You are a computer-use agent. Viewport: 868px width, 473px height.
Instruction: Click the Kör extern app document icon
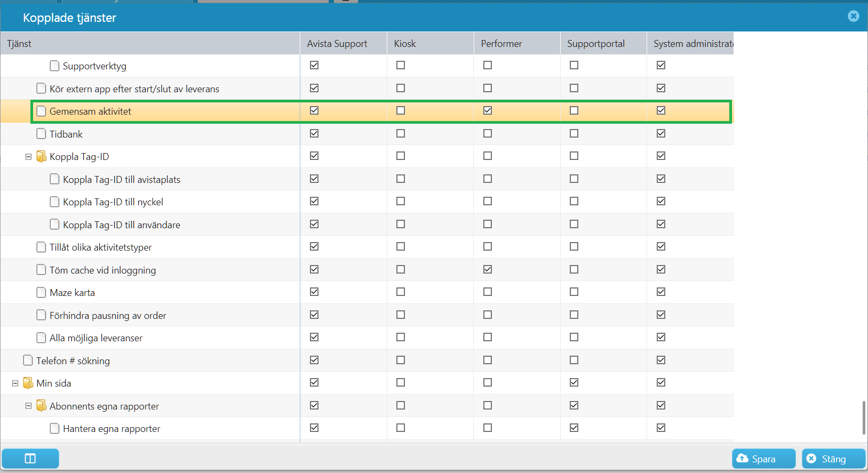coord(41,89)
